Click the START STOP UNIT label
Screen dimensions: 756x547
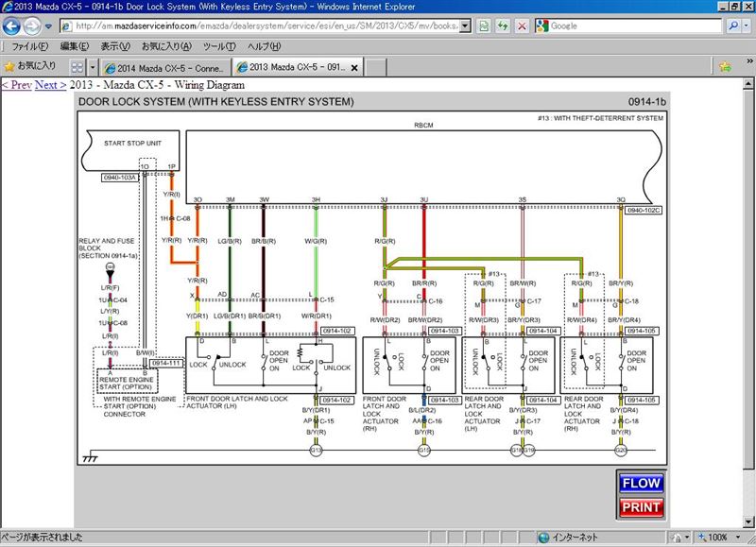click(132, 144)
